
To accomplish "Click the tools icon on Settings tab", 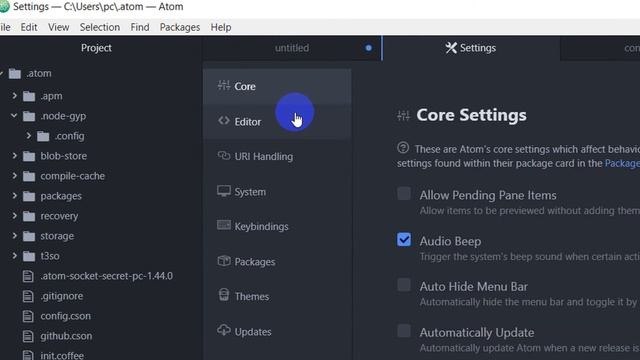I will pyautogui.click(x=451, y=48).
